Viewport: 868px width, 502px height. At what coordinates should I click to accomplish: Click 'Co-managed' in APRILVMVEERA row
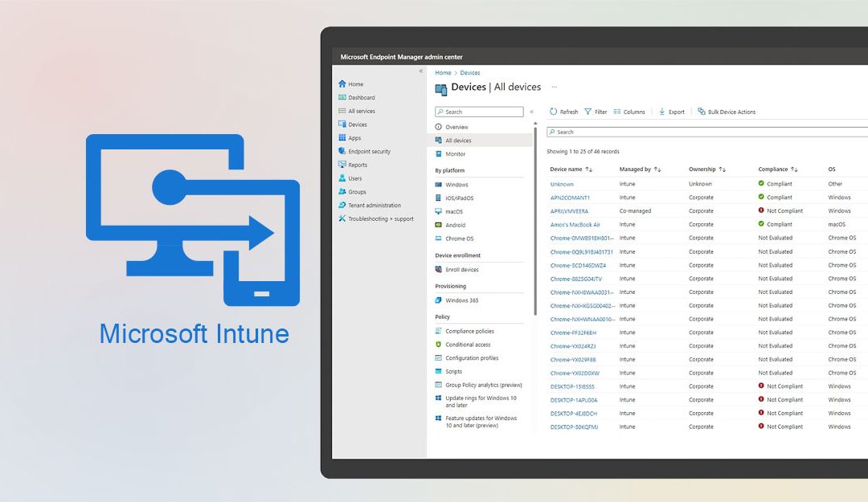(x=635, y=211)
